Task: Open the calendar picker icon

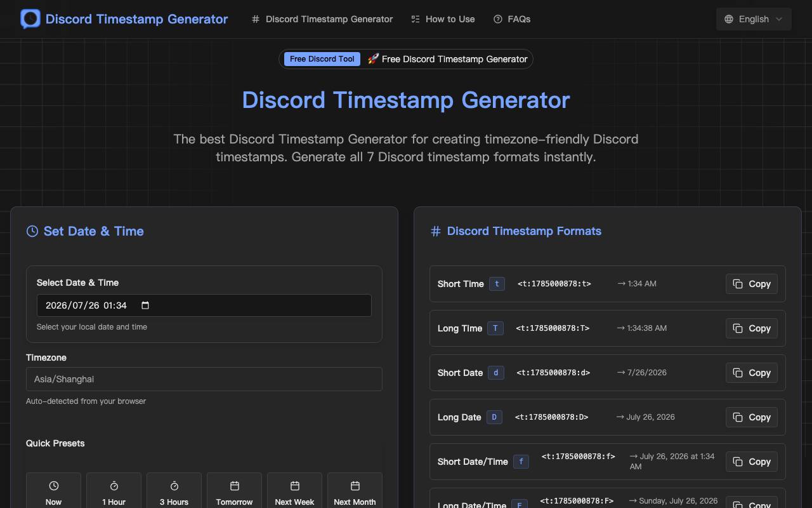Action: click(145, 305)
